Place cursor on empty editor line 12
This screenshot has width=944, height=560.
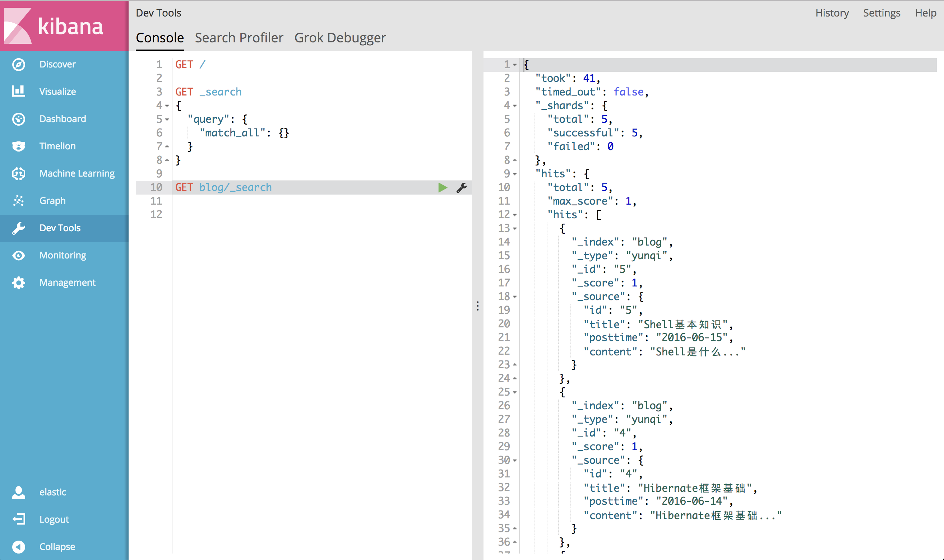tap(322, 215)
